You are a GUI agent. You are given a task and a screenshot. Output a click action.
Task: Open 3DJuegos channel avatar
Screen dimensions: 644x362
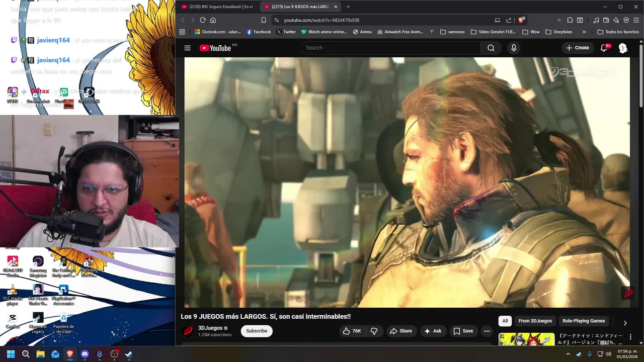tap(188, 330)
